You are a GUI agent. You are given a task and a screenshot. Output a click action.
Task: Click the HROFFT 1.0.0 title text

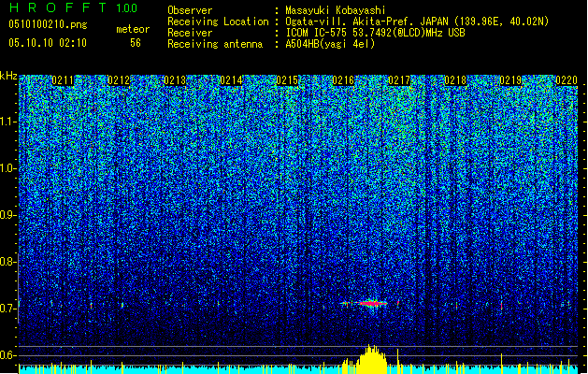click(74, 7)
